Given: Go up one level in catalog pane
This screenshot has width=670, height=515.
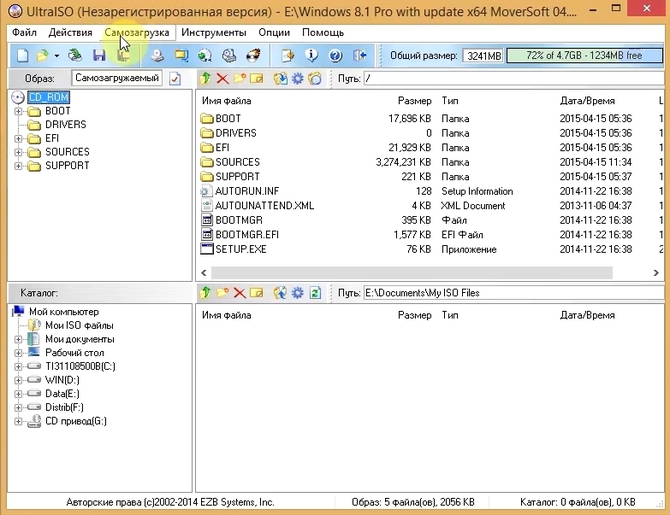Looking at the screenshot, I should [x=206, y=293].
